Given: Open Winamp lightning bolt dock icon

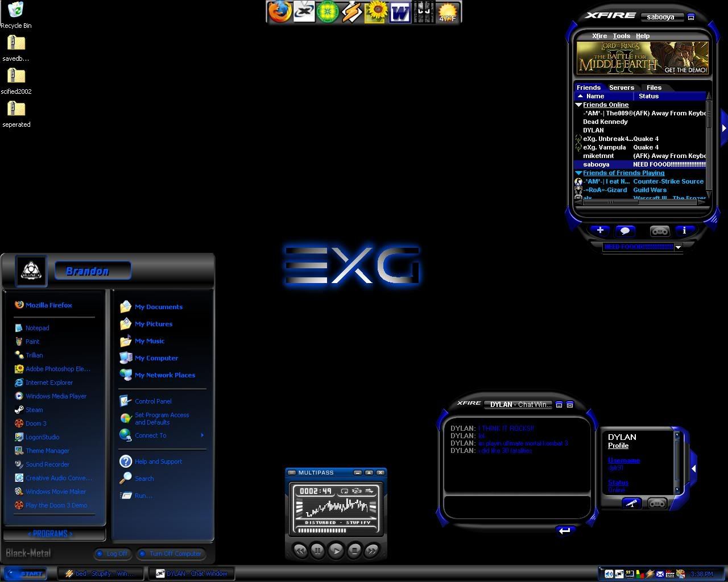Looking at the screenshot, I should tap(352, 11).
